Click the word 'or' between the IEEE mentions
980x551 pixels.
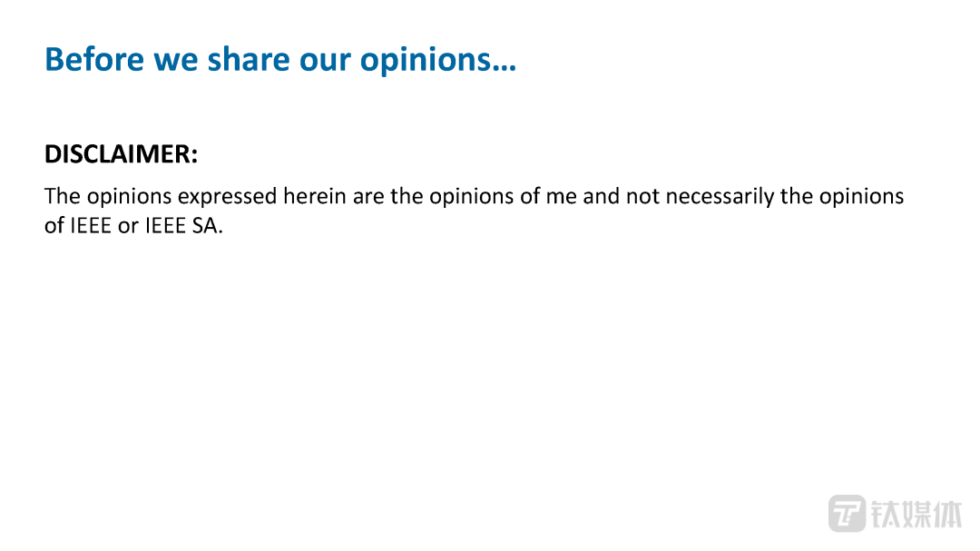pos(128,226)
